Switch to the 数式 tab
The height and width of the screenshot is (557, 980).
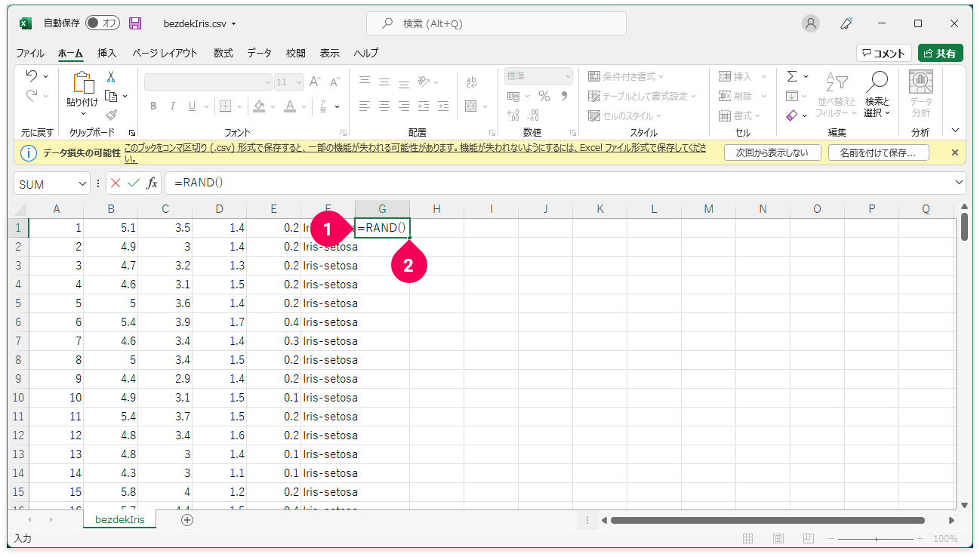click(223, 53)
